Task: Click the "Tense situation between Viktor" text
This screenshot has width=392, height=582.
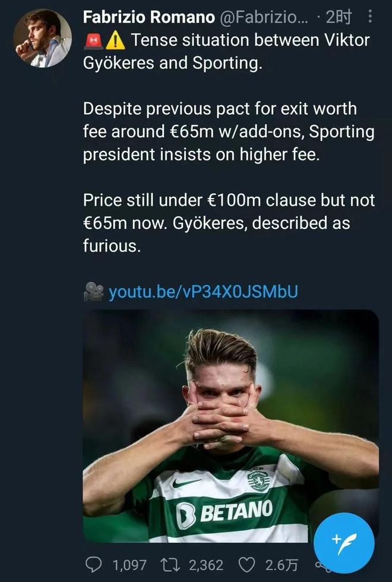Action: click(249, 40)
